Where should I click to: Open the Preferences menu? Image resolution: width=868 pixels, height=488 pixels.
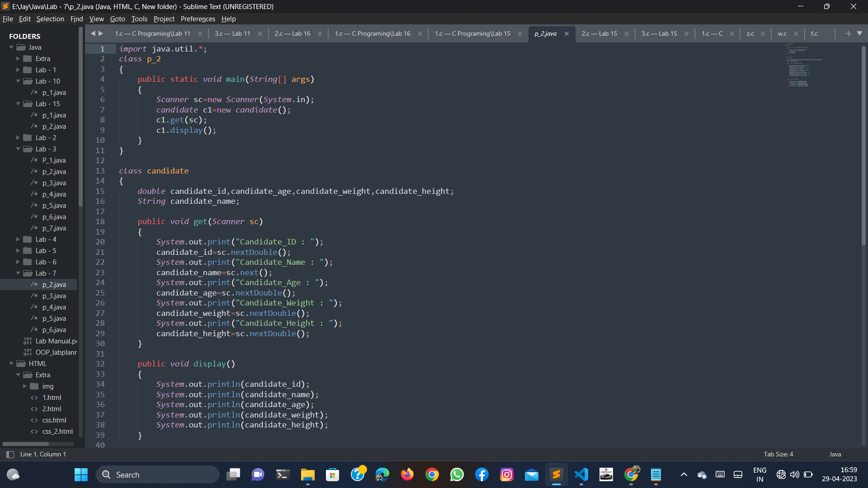198,19
